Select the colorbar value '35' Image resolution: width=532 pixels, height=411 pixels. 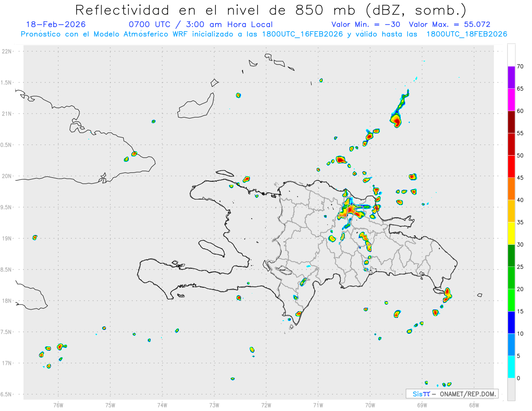point(520,222)
